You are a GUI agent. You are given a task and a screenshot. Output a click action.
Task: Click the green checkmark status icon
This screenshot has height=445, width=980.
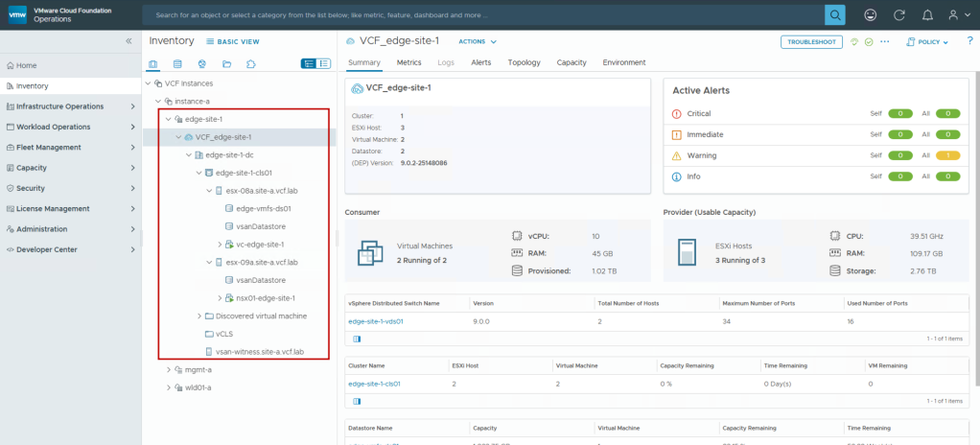point(869,42)
